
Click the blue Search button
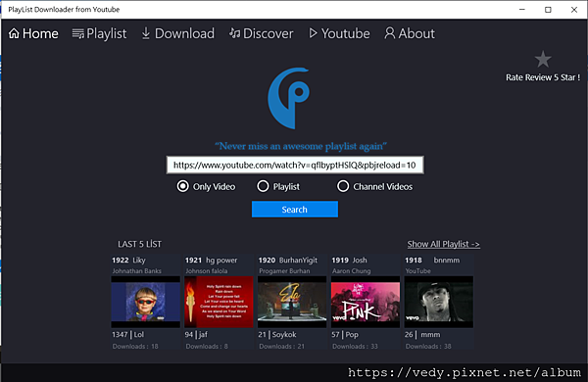coord(295,210)
